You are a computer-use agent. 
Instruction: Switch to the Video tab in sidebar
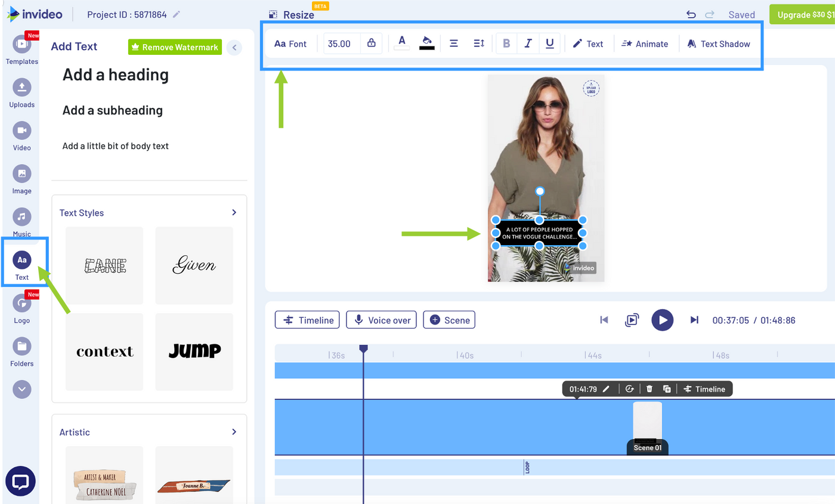tap(21, 131)
